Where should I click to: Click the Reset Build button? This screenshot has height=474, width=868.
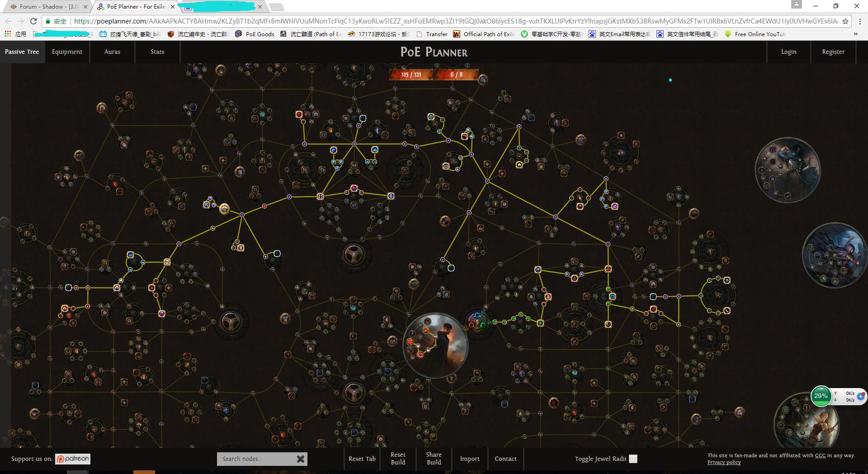(x=398, y=459)
